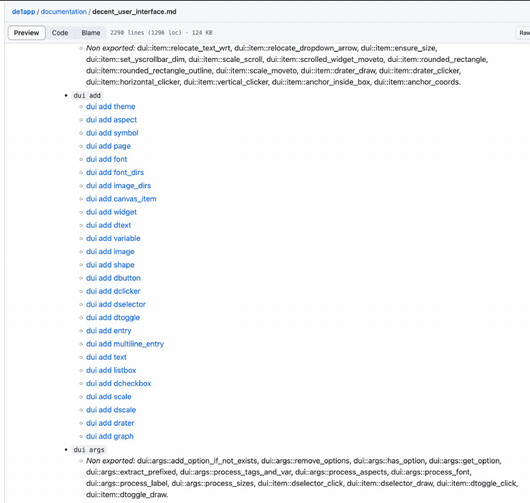Jump to 'dui add variable' section
This screenshot has height=503, width=530.
point(113,238)
